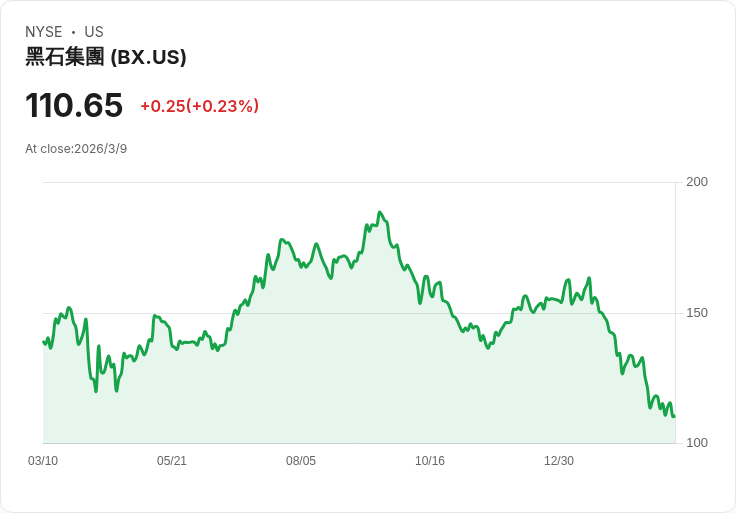736x513 pixels.
Task: Select the 05/21 date on x-axis
Action: (x=172, y=461)
